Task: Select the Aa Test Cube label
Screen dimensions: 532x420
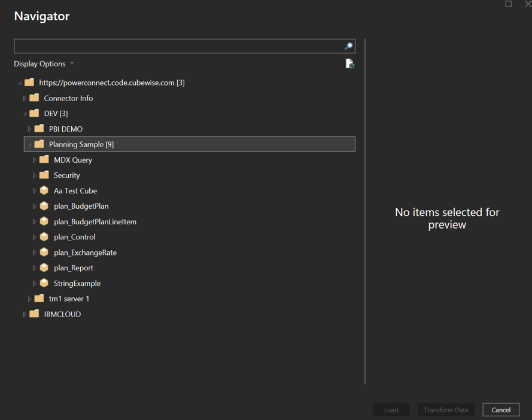Action: click(75, 191)
